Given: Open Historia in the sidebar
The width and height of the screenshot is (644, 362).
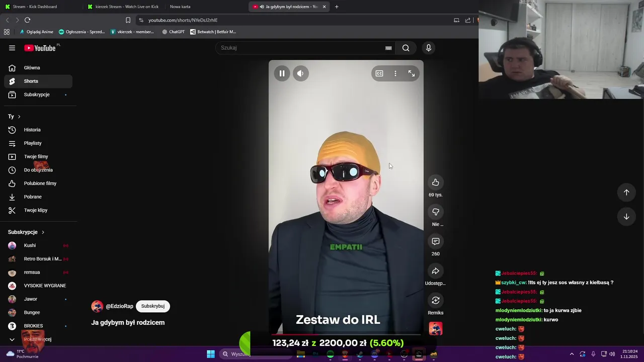Looking at the screenshot, I should [38, 130].
